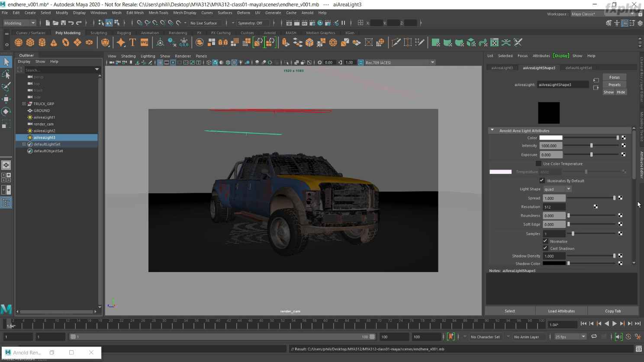The width and height of the screenshot is (644, 362).
Task: Toggle the Use Color Temperature checkbox
Action: (538, 163)
